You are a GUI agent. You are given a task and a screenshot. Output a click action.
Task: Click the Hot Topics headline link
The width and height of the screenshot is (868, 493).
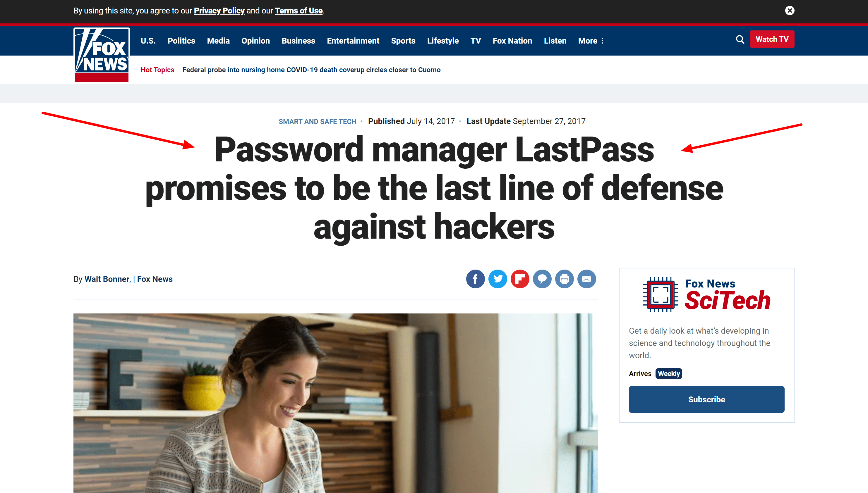pos(312,70)
